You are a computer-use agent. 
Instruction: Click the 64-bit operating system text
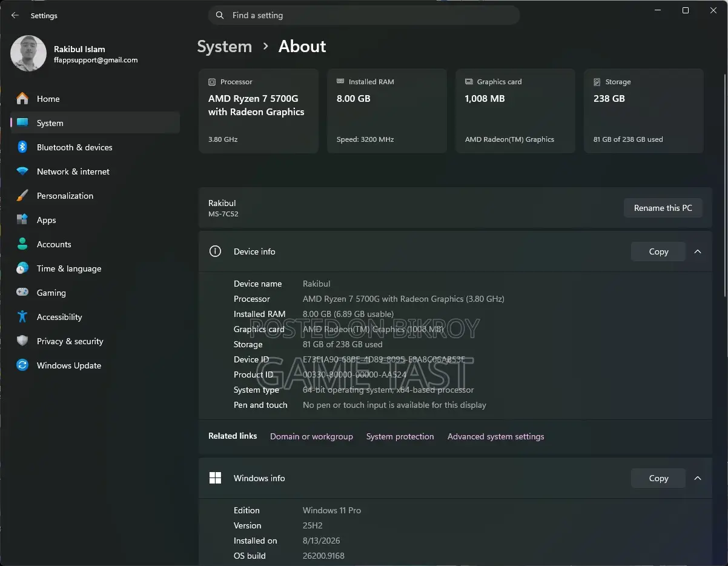click(388, 390)
